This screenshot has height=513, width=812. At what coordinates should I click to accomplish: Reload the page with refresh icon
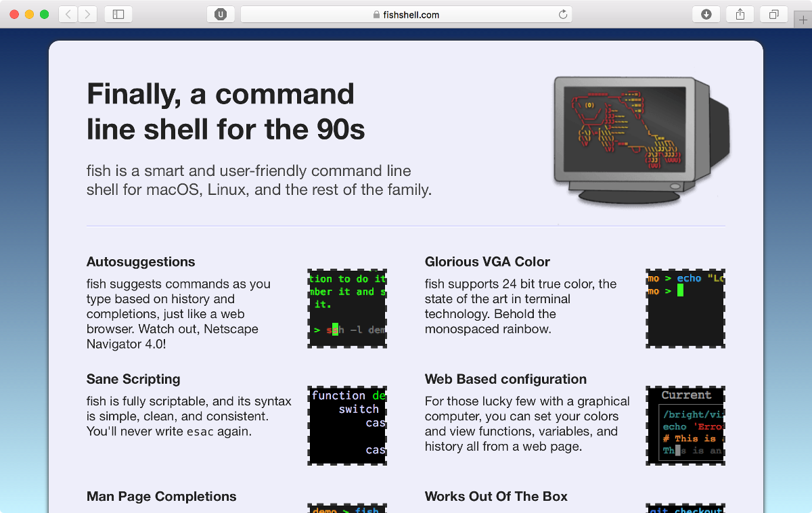[x=562, y=14]
